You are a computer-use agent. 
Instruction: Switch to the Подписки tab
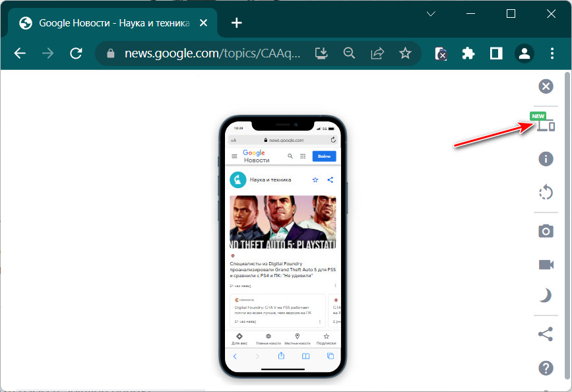tap(326, 339)
